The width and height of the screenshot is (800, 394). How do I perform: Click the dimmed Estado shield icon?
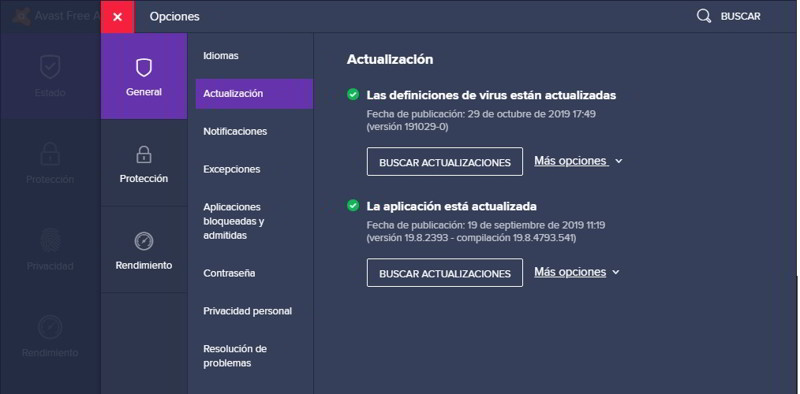[x=50, y=67]
